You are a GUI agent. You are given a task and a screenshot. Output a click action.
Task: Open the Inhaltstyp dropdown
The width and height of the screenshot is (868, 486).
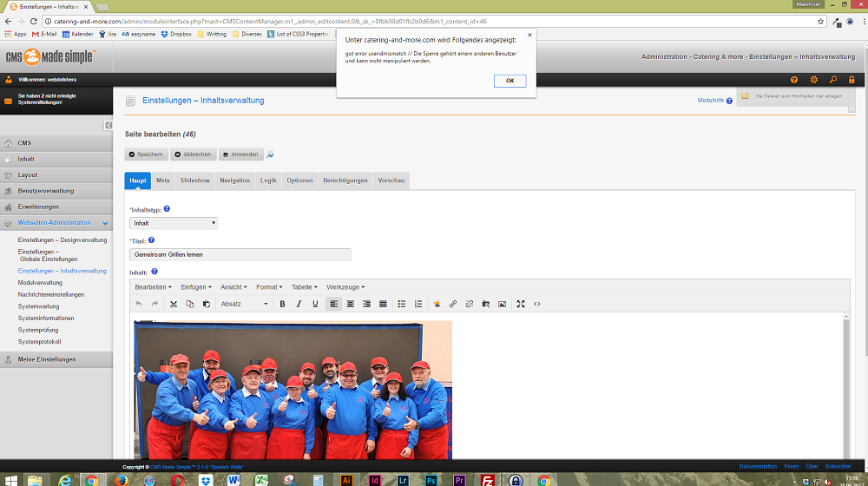pyautogui.click(x=174, y=223)
